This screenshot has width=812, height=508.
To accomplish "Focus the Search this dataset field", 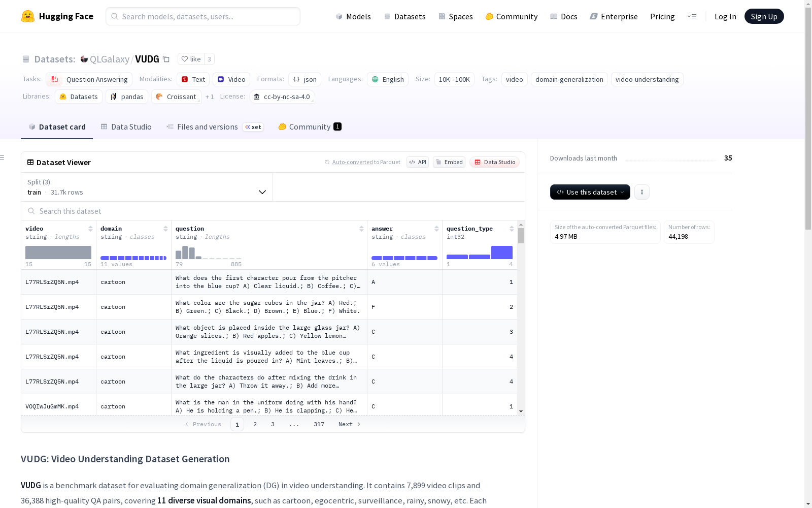I will coord(273,211).
